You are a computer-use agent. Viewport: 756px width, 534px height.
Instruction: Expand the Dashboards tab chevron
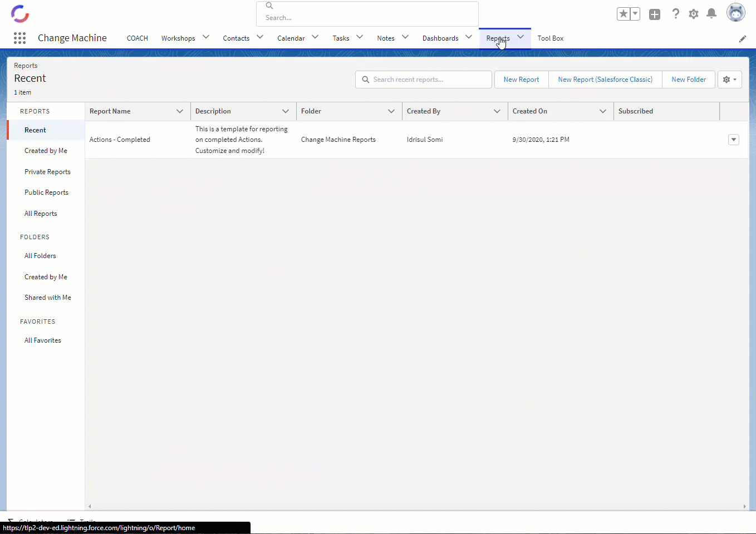(469, 37)
